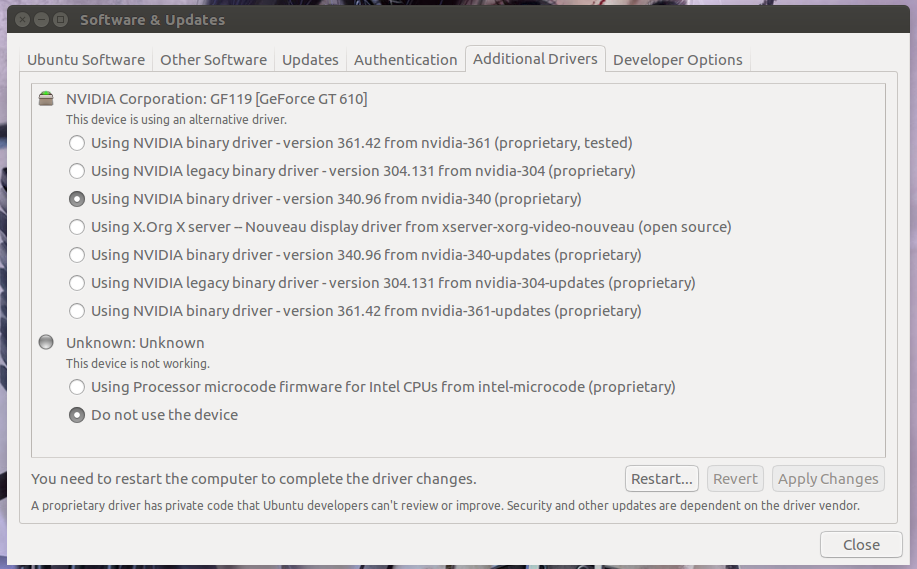Select legacy driver 304.131 from nvidia-304-updates
Viewport: 917px width, 569px height.
click(x=77, y=283)
